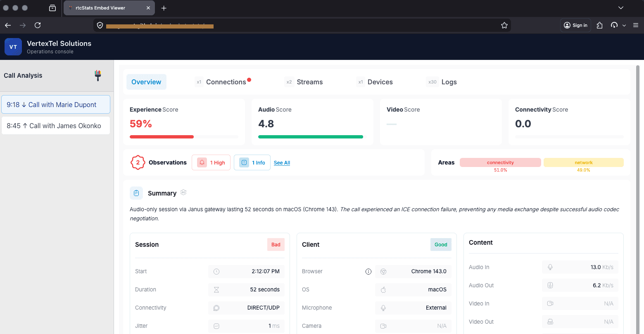Open the tab list chevron dropdown
Viewport: 644px width, 334px height.
(x=621, y=7)
